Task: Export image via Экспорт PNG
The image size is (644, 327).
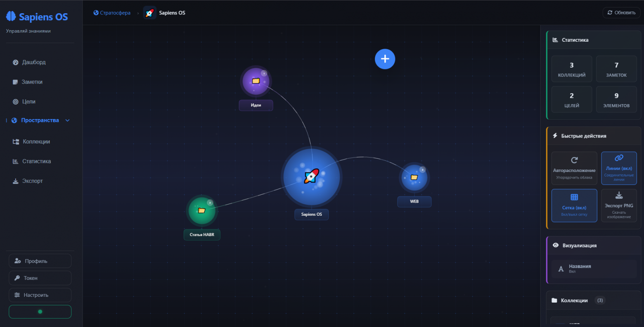Action: (618, 205)
